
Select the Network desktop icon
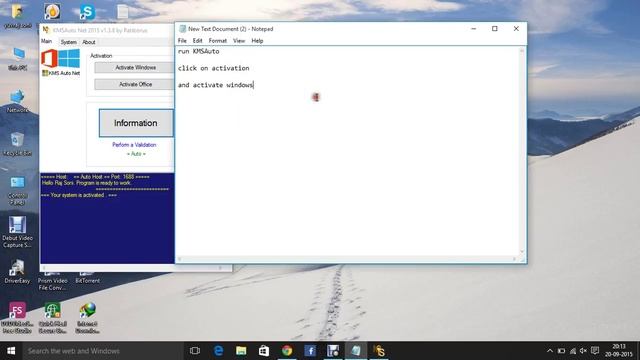tap(18, 101)
